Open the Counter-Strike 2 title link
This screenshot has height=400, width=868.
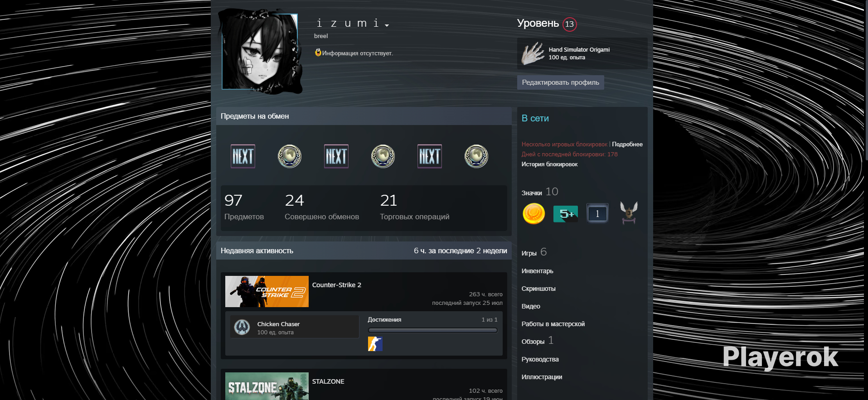coord(337,285)
